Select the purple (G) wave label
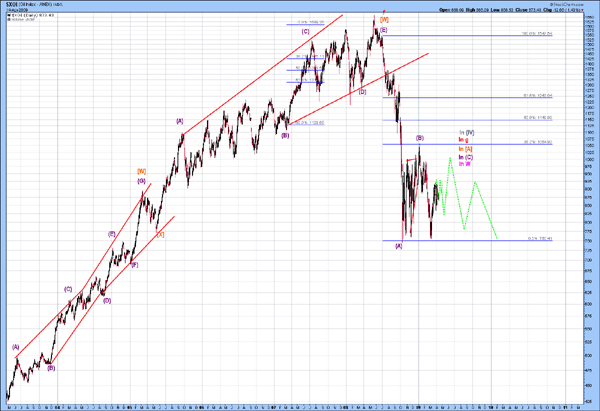 142,181
